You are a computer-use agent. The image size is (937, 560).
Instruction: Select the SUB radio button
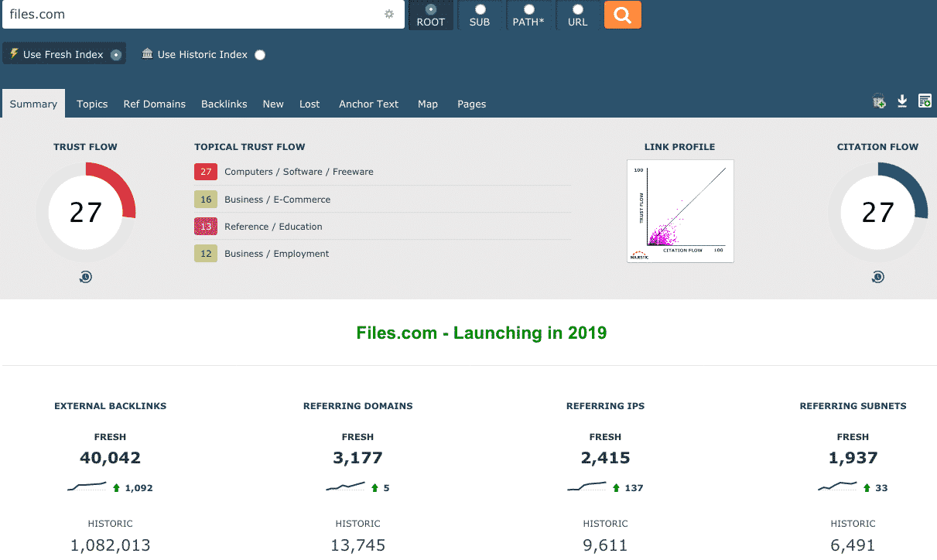(x=480, y=10)
